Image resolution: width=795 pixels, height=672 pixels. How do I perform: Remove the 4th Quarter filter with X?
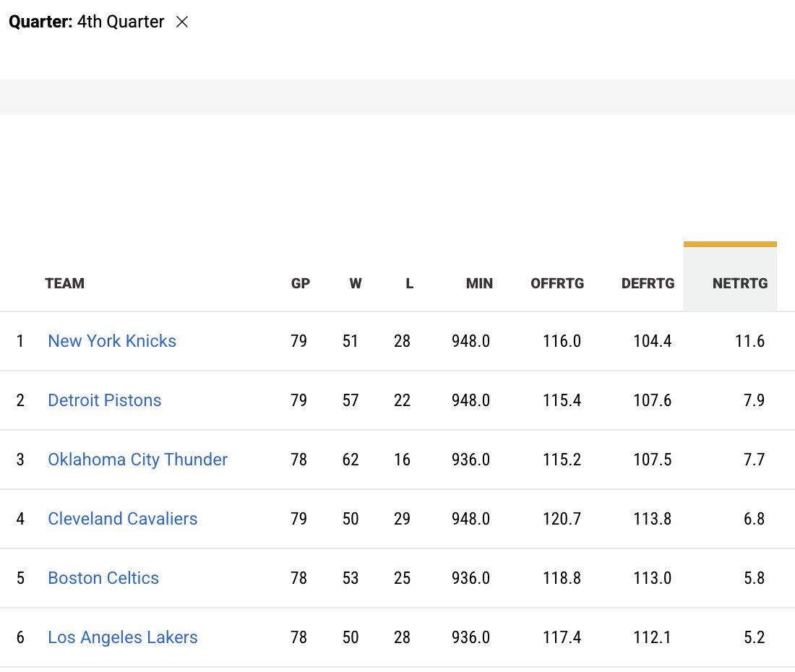(x=182, y=22)
